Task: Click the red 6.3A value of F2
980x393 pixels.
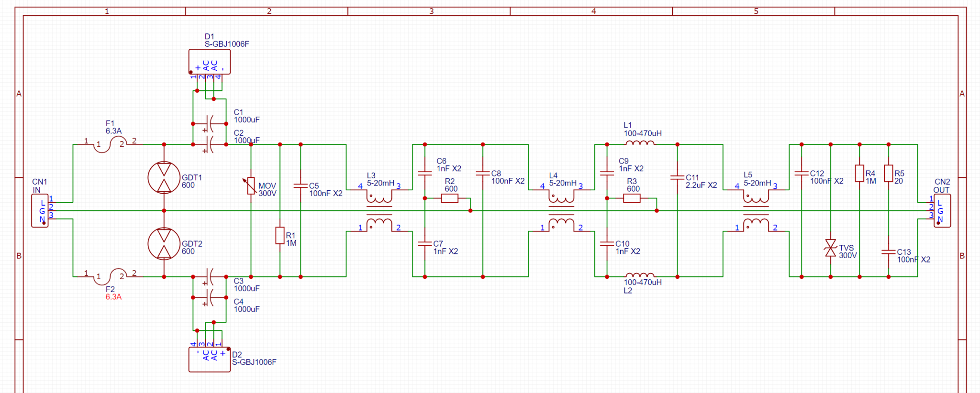Action: [113, 297]
